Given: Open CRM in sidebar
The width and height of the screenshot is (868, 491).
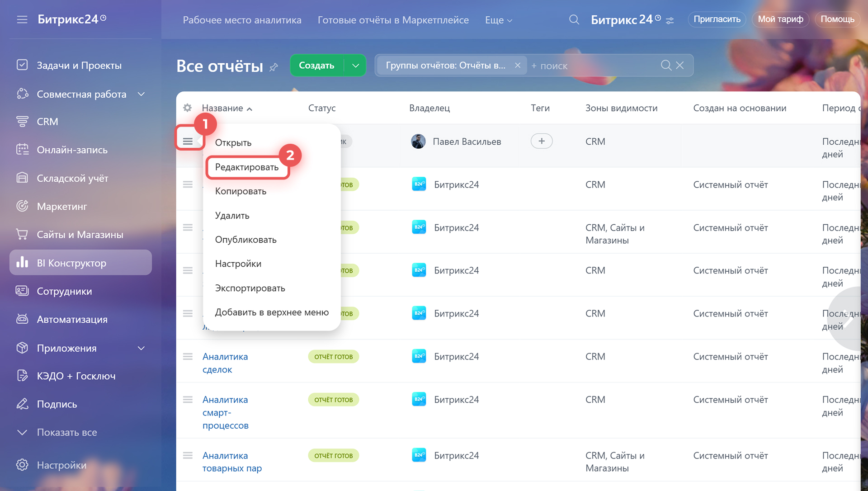Looking at the screenshot, I should (x=47, y=122).
